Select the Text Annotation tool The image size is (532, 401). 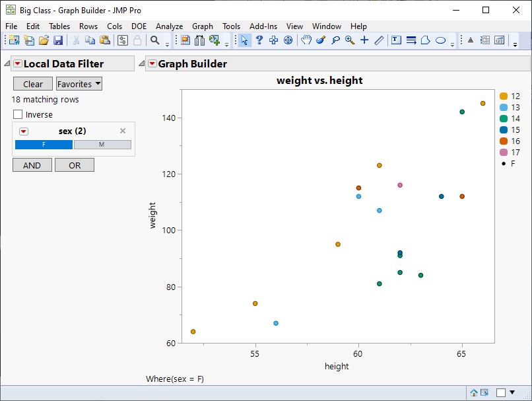tap(396, 40)
